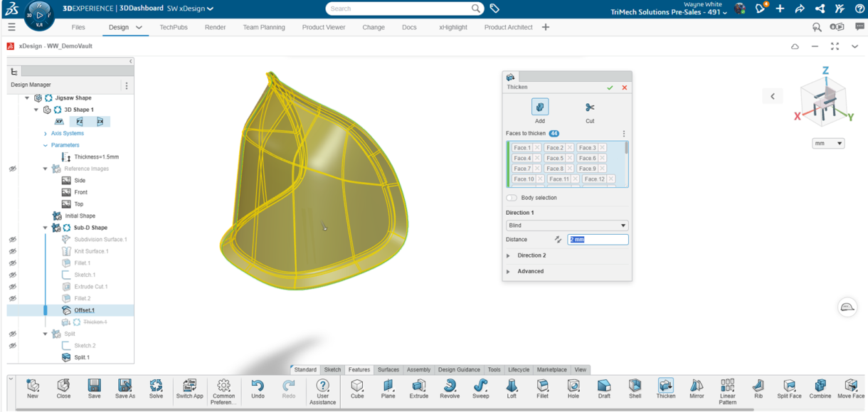Collapse the Sub-D Shape node

(46, 228)
